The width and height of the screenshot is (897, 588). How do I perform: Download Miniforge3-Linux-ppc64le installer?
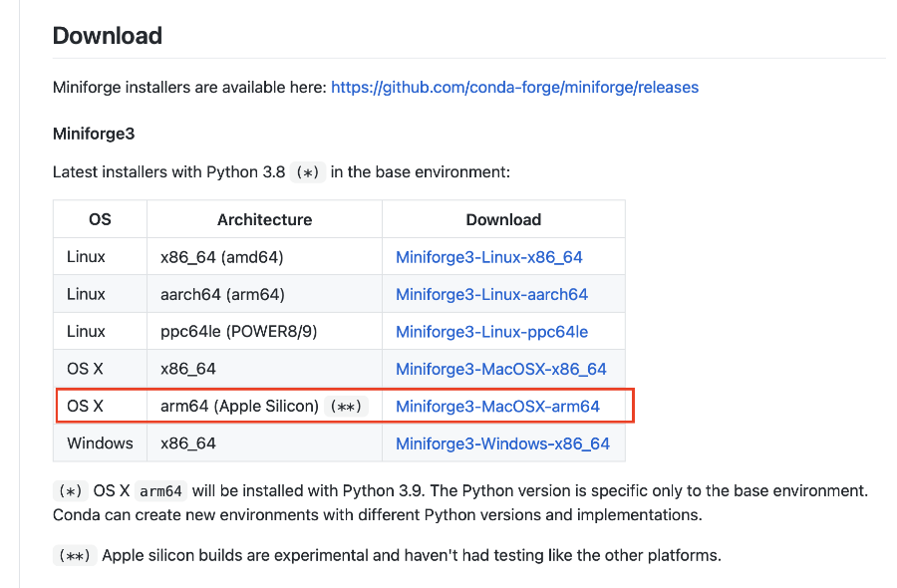491,332
